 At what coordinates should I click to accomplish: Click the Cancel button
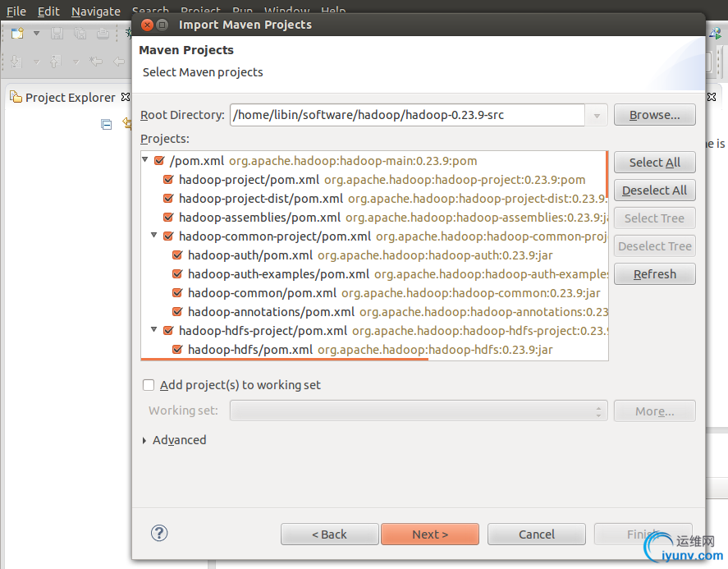tap(536, 535)
